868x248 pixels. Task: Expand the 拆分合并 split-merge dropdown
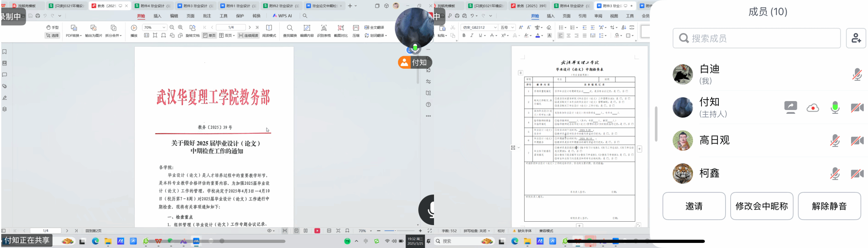[113, 36]
